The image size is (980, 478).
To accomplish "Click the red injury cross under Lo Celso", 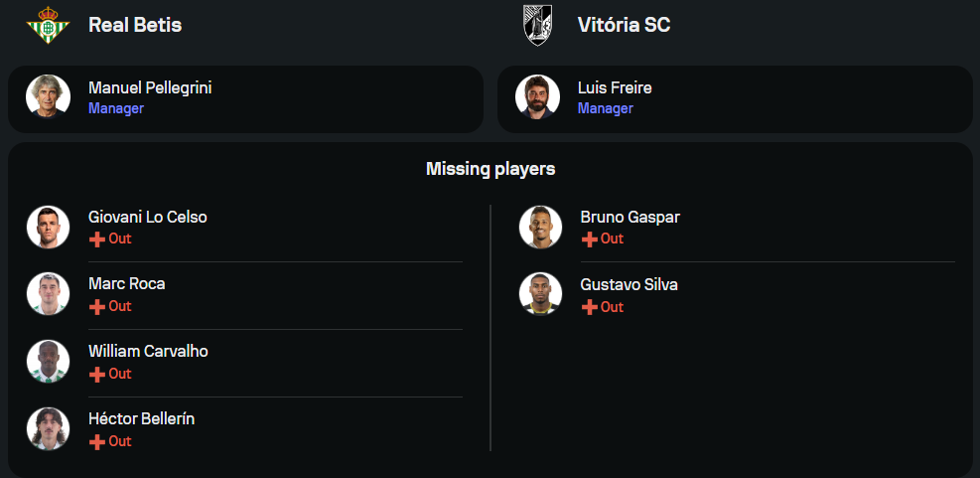I will click(x=97, y=239).
